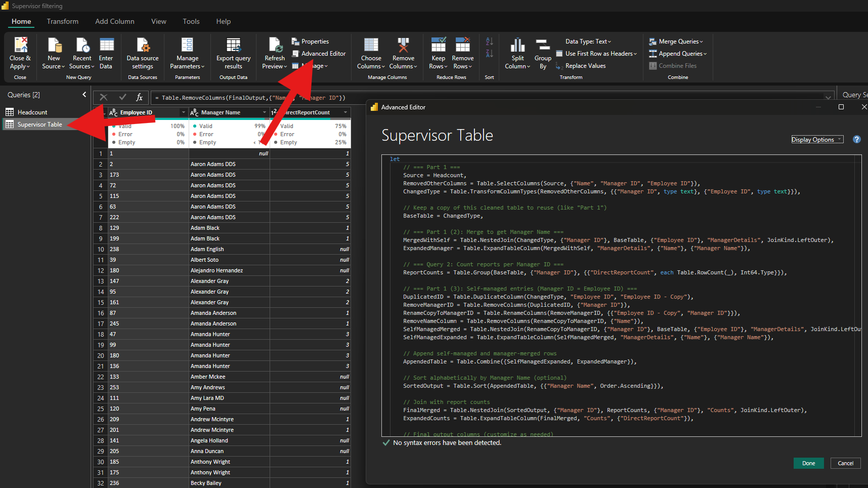
Task: Select the Headcount query
Action: (32, 111)
